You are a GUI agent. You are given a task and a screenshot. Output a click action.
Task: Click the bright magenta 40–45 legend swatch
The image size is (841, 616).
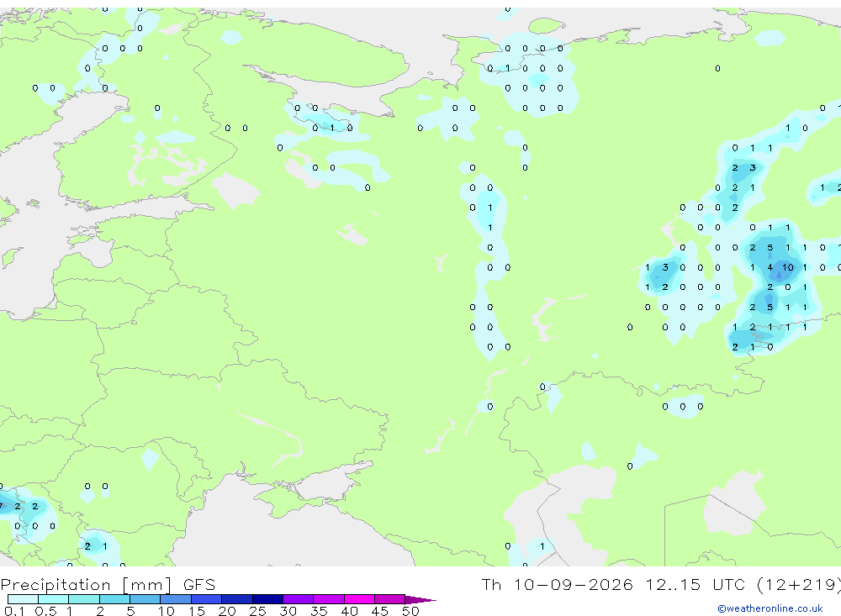(359, 599)
